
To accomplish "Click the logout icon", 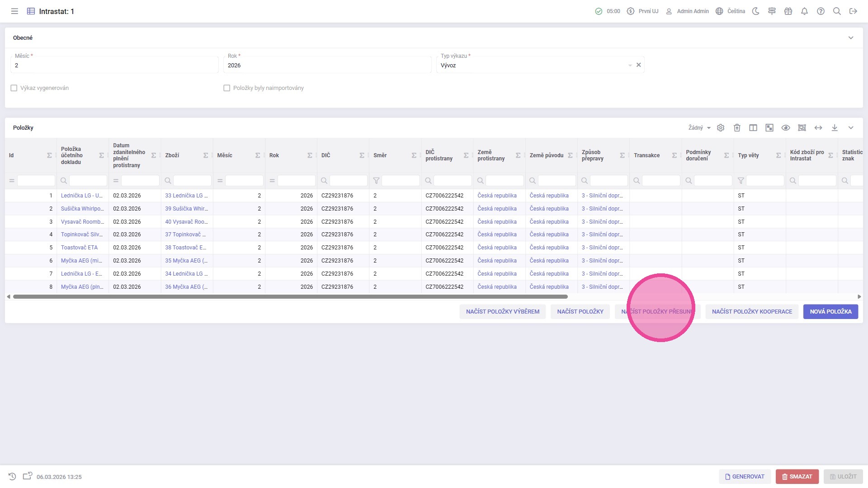I will [x=853, y=11].
